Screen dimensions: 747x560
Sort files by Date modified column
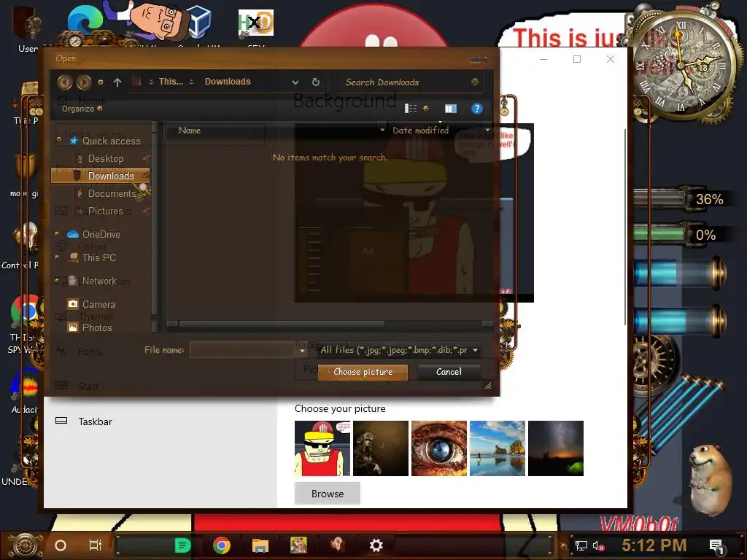tap(420, 131)
